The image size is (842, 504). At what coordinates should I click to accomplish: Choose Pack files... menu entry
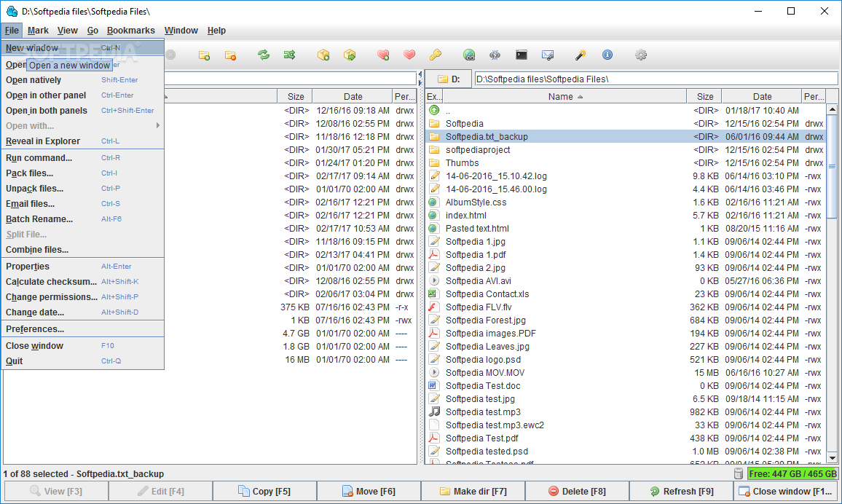click(x=83, y=173)
